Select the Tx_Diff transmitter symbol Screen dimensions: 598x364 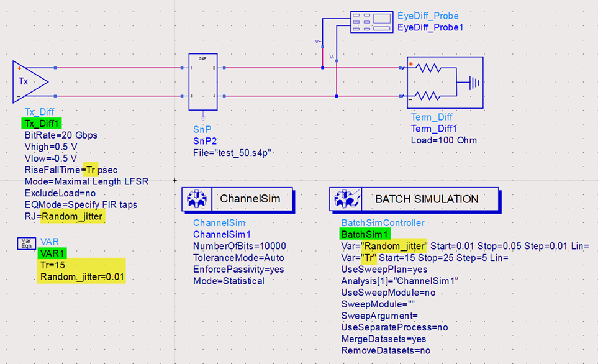[28, 81]
